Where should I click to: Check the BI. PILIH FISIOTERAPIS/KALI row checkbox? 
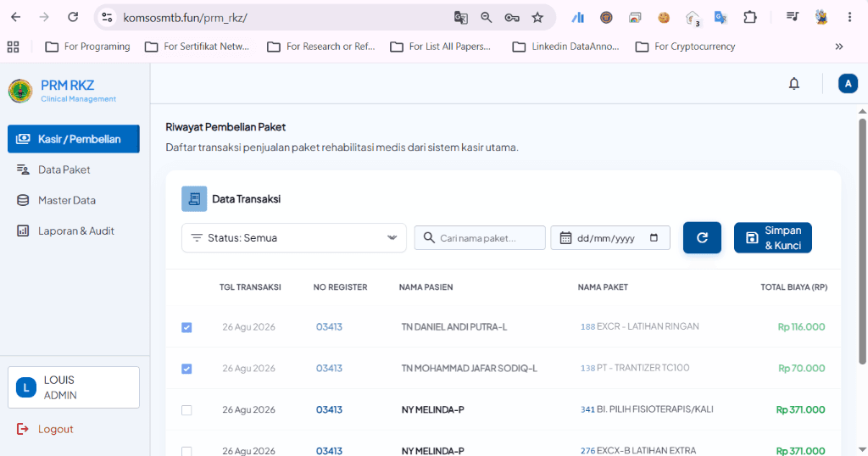pyautogui.click(x=186, y=410)
